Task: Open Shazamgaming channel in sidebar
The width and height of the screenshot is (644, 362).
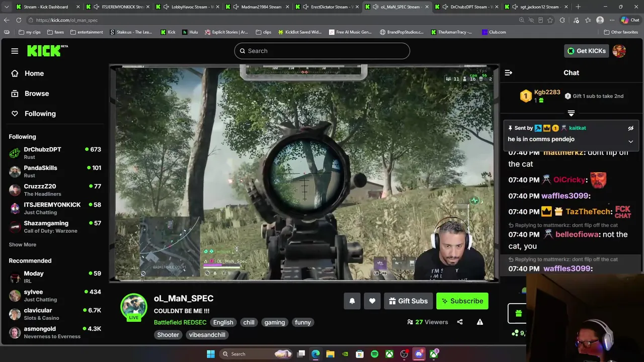Action: (55, 227)
